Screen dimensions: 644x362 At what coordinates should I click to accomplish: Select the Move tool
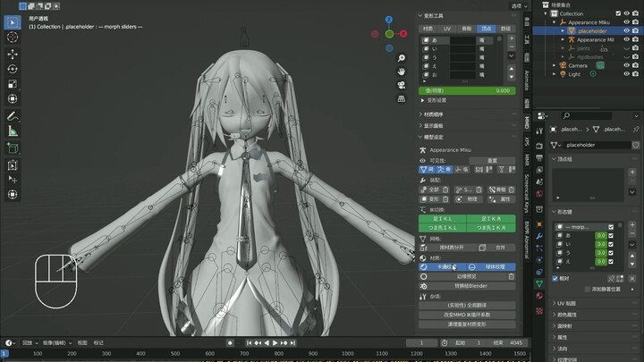click(x=13, y=55)
